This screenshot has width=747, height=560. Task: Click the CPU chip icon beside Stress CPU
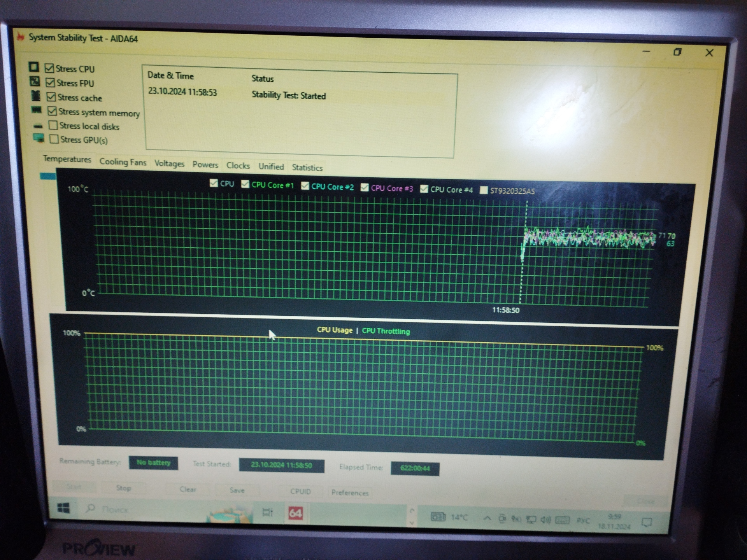coord(34,67)
